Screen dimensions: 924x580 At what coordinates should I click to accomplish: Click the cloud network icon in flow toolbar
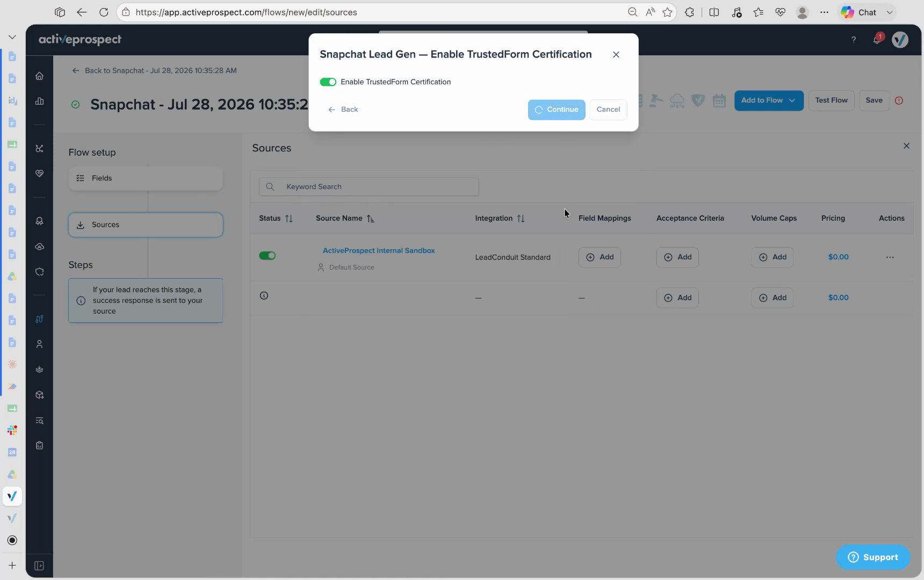[677, 100]
